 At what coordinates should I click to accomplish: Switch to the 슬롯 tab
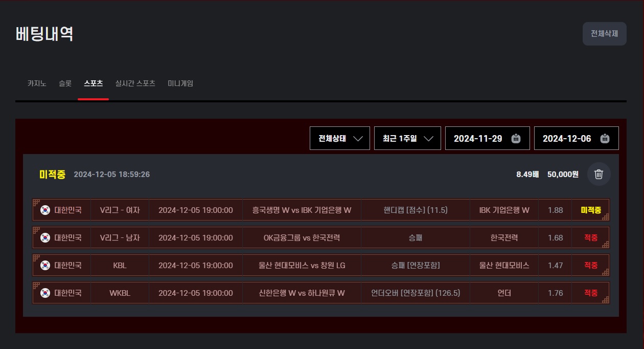point(65,83)
